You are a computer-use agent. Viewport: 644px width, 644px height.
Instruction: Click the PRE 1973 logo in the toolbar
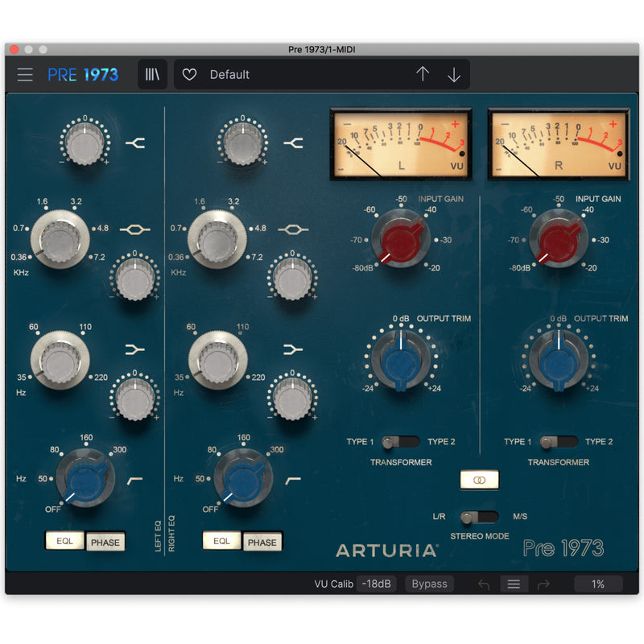coord(85,74)
